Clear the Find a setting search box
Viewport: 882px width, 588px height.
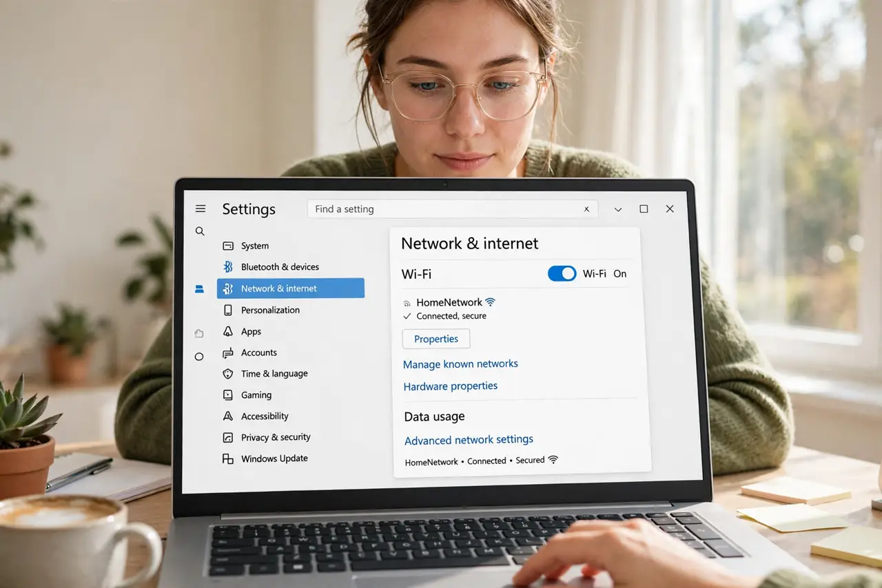[x=587, y=209]
